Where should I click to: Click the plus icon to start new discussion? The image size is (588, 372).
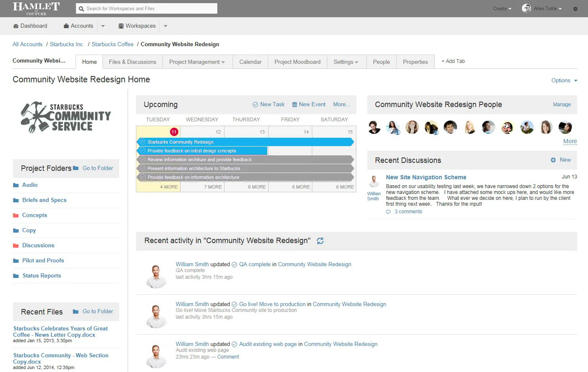(553, 160)
